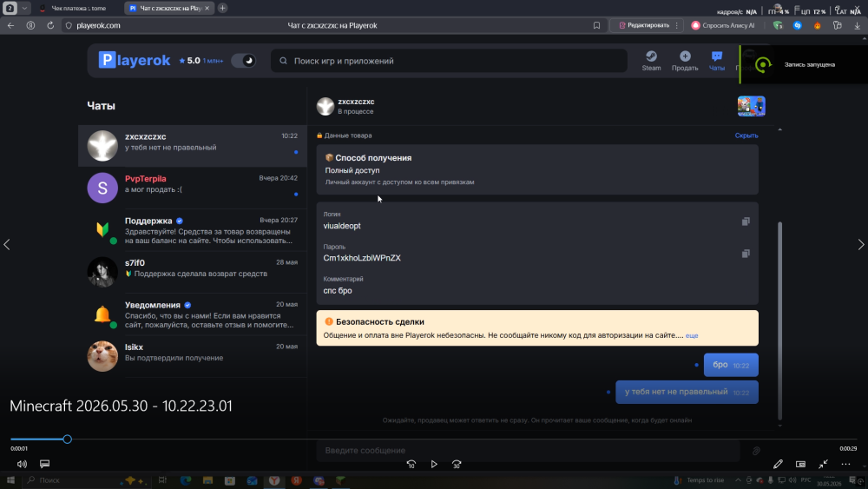
Task: Click the chat messages vertical scrollbar
Action: click(780, 321)
